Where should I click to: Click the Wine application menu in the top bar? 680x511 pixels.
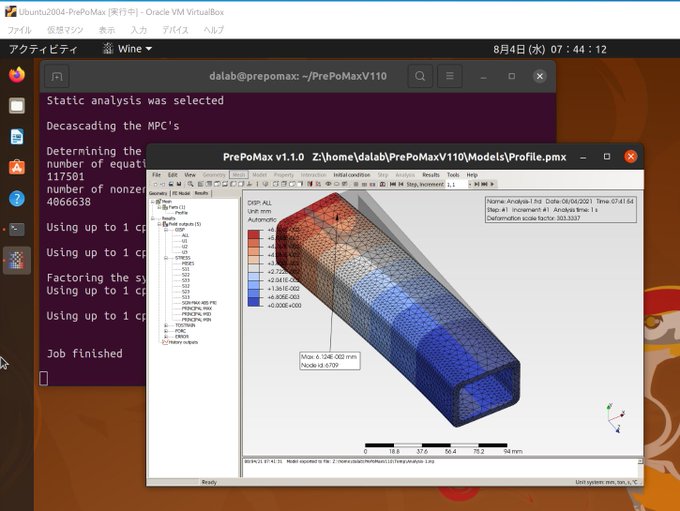click(x=128, y=49)
